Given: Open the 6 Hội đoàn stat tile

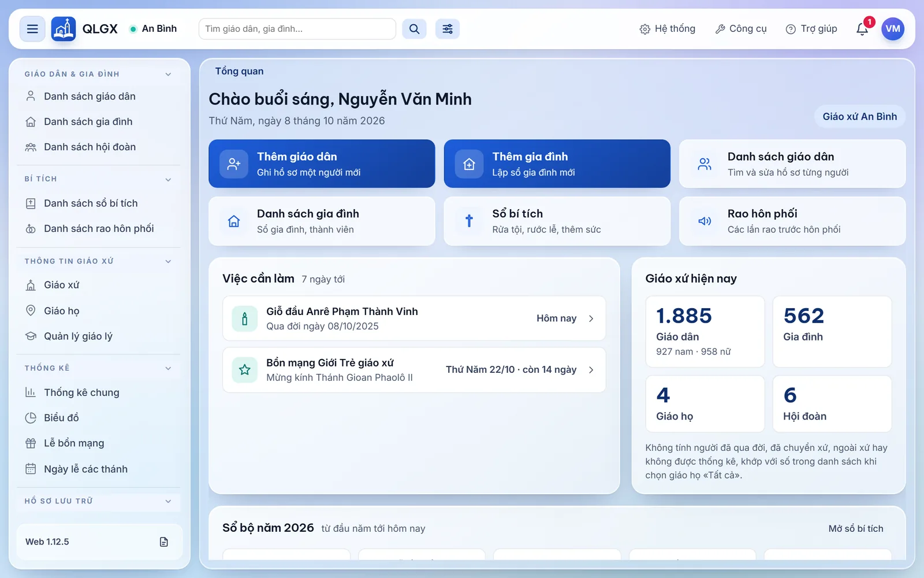Looking at the screenshot, I should point(832,404).
